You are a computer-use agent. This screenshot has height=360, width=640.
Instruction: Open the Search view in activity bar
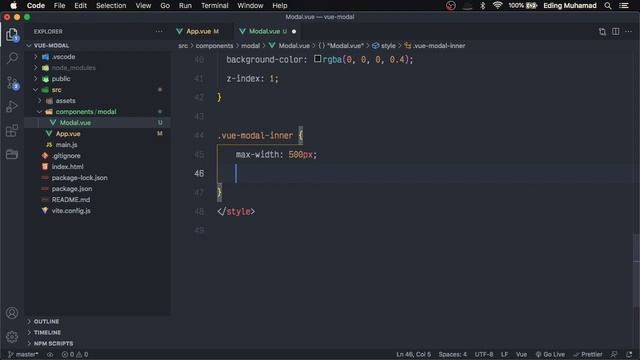click(12, 58)
